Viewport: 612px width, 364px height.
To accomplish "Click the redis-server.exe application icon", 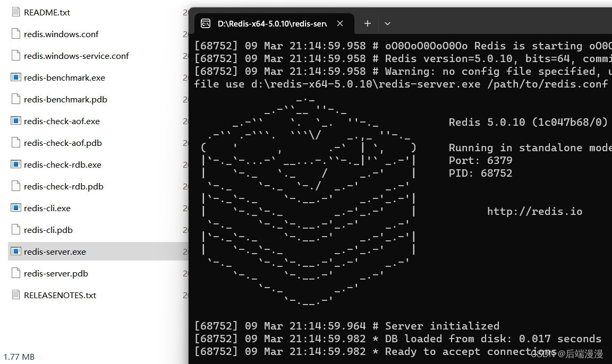I will [x=15, y=252].
